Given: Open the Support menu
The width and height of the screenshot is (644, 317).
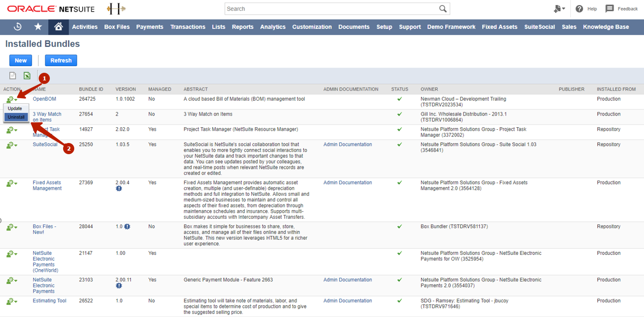Looking at the screenshot, I should click(410, 27).
